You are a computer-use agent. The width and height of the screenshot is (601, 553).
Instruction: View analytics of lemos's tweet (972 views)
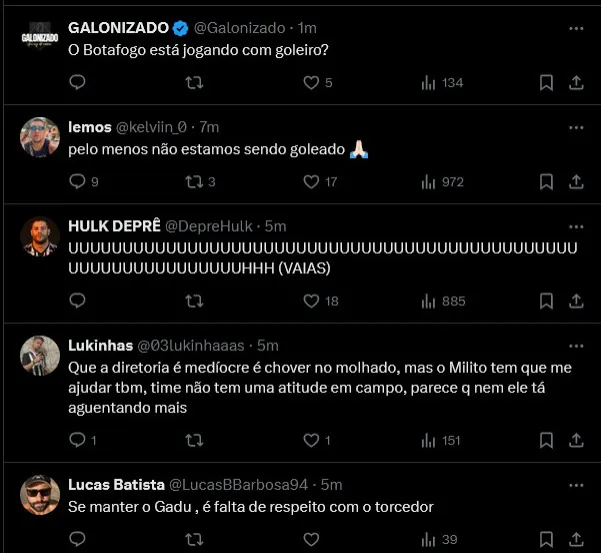[x=430, y=182]
